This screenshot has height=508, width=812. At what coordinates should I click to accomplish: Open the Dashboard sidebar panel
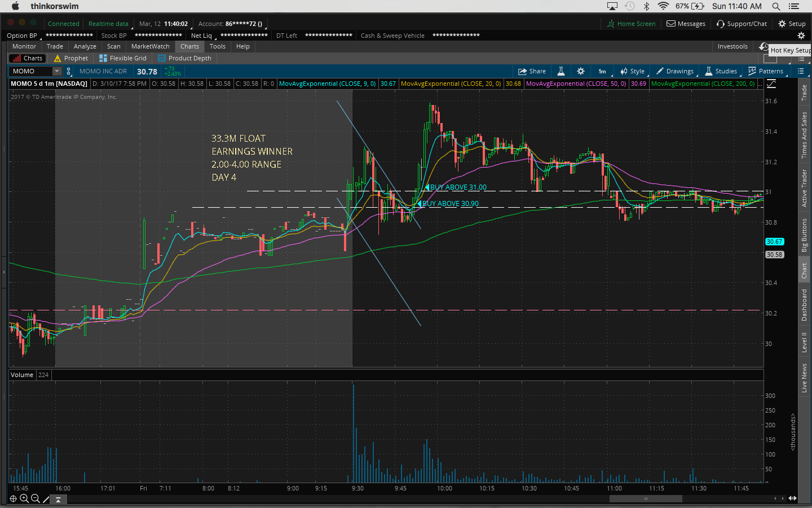804,305
